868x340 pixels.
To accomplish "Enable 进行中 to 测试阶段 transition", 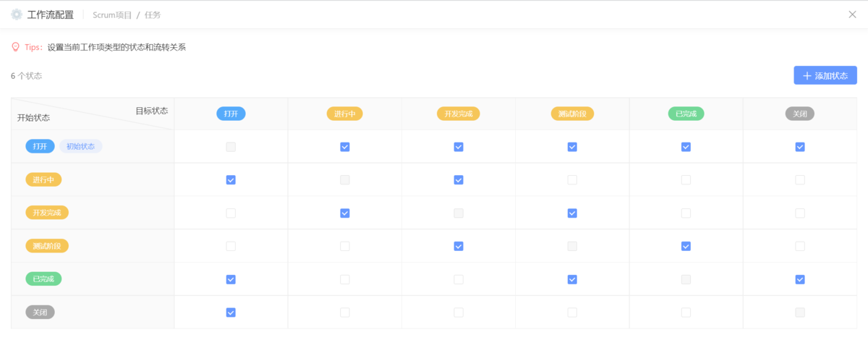I will pyautogui.click(x=572, y=180).
